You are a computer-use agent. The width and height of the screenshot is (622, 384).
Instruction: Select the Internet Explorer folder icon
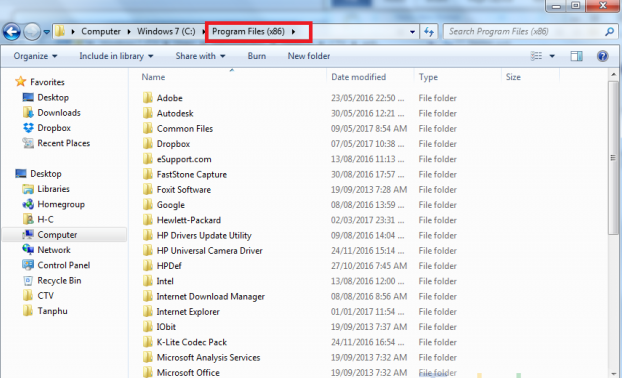click(x=148, y=311)
